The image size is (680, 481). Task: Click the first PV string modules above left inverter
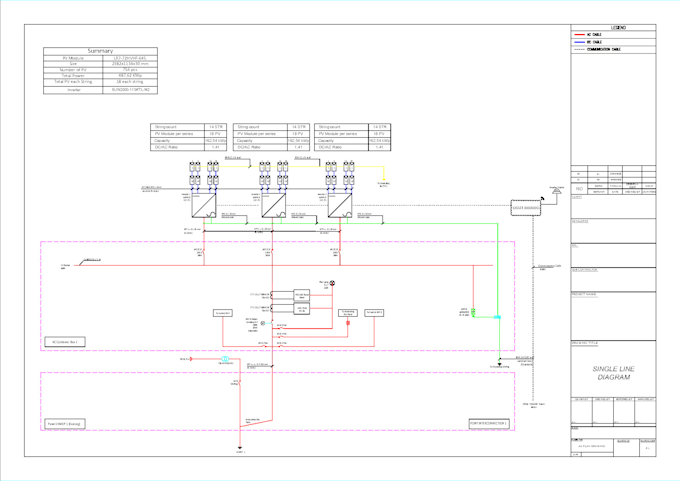204,173
